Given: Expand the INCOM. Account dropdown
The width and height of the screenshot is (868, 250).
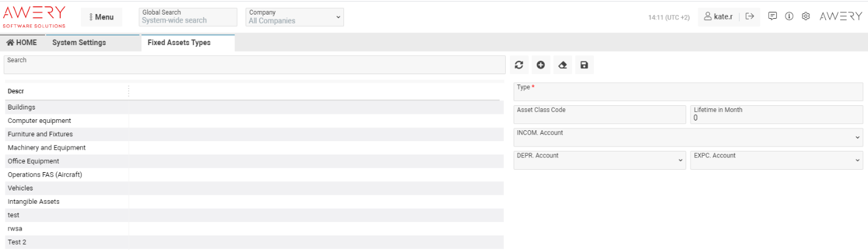Looking at the screenshot, I should coord(688,137).
